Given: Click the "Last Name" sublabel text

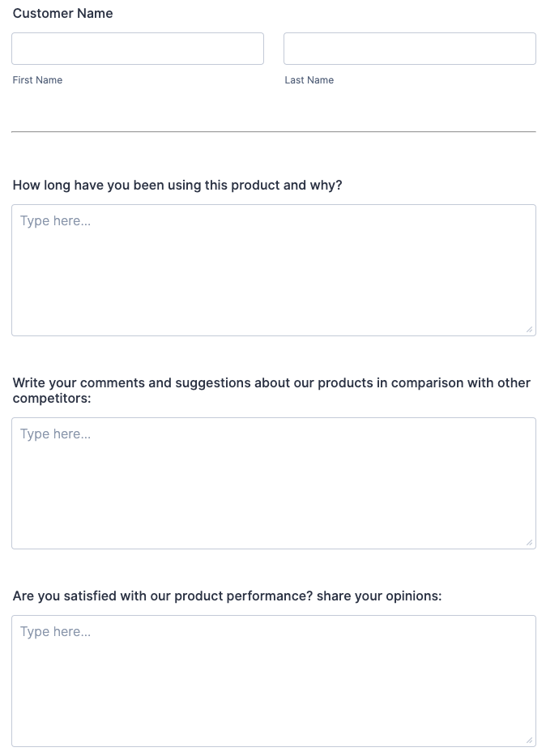Looking at the screenshot, I should click(x=309, y=80).
